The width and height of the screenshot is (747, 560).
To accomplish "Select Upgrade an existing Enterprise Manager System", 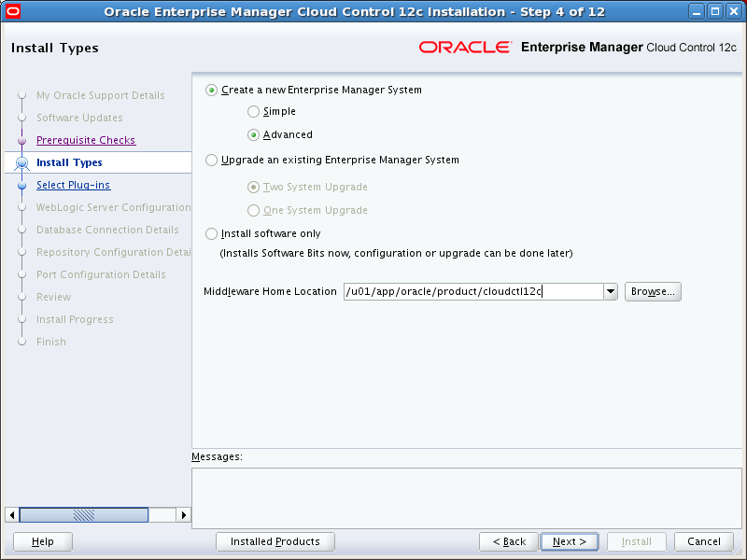I will coord(212,160).
